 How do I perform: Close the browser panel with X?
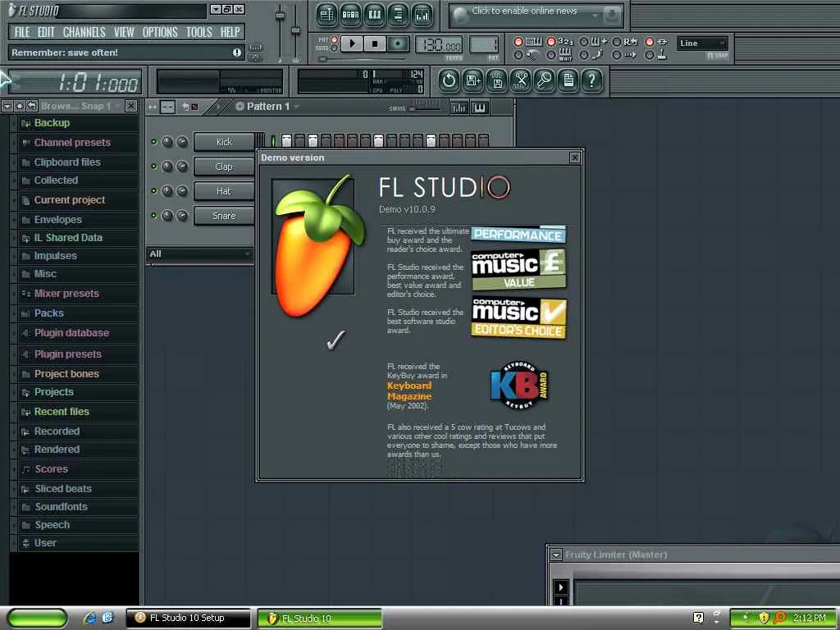(x=131, y=106)
